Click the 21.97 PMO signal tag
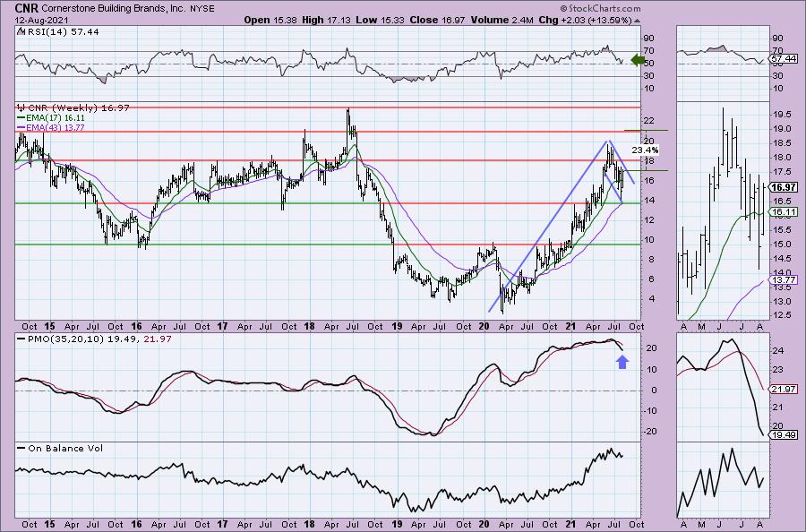806x532 pixels. click(784, 389)
